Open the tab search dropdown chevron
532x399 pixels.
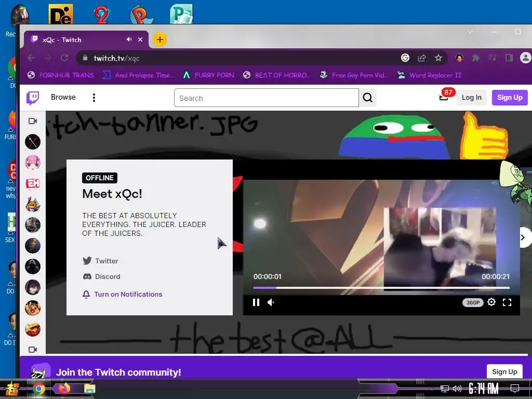(470, 32)
